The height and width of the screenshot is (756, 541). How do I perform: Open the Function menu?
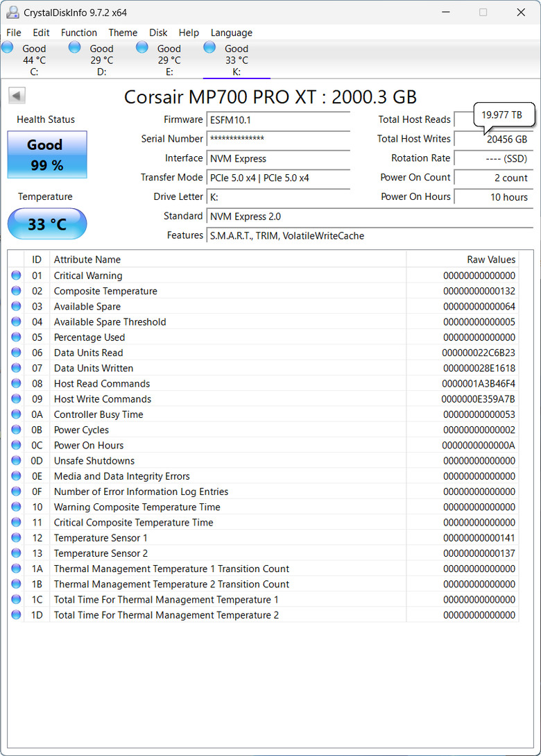[x=79, y=33]
